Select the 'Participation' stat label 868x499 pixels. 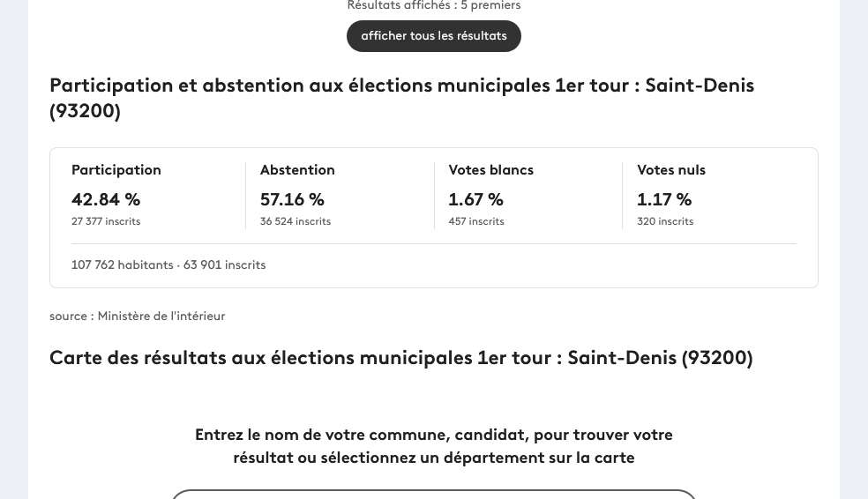(116, 170)
